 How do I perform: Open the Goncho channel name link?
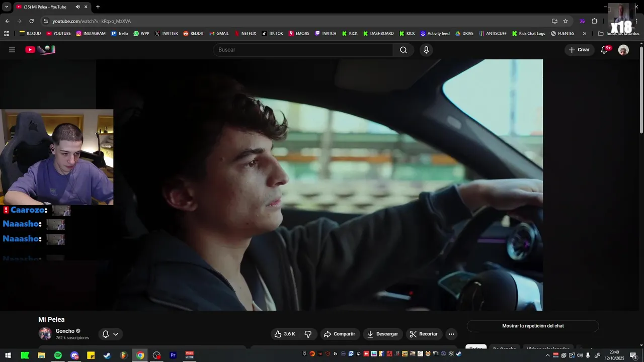pyautogui.click(x=65, y=331)
